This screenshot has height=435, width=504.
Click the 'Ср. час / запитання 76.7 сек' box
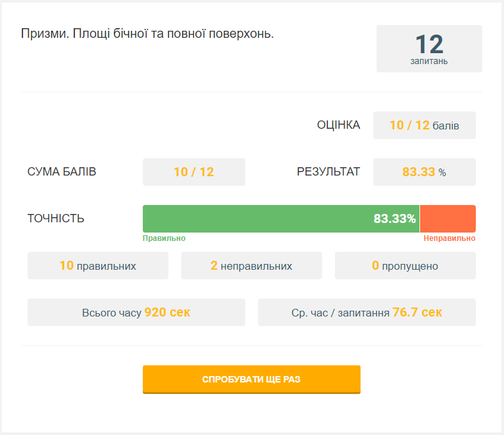pyautogui.click(x=367, y=312)
